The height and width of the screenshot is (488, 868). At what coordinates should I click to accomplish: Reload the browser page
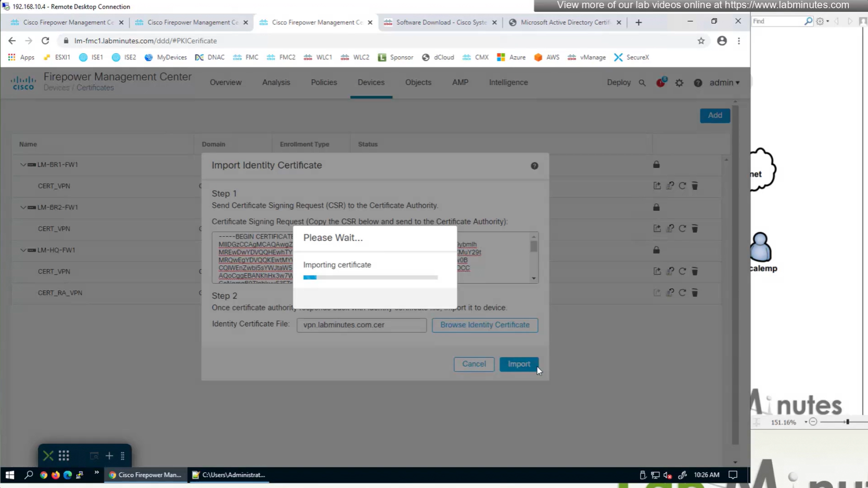pos(45,41)
